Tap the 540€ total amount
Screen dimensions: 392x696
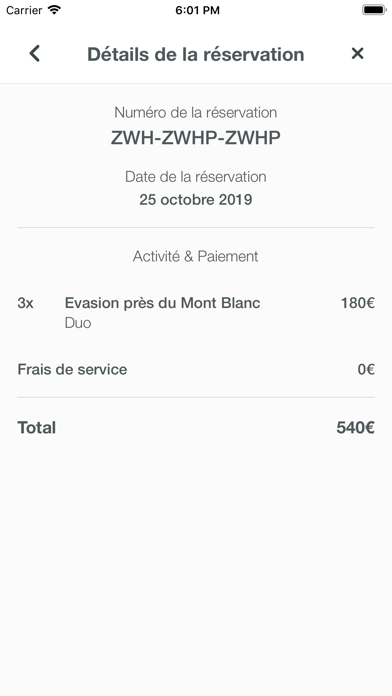pos(356,428)
